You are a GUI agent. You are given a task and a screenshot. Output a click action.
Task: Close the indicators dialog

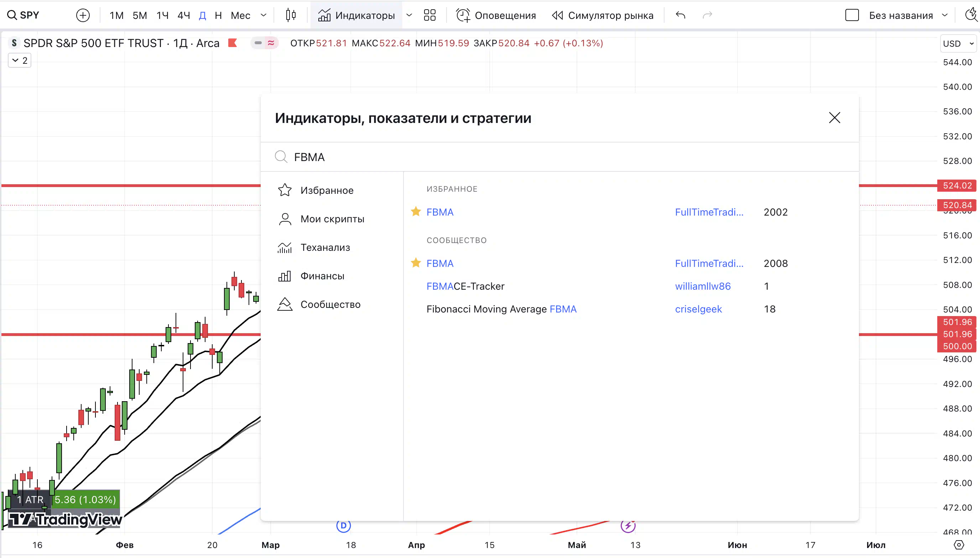tap(834, 118)
